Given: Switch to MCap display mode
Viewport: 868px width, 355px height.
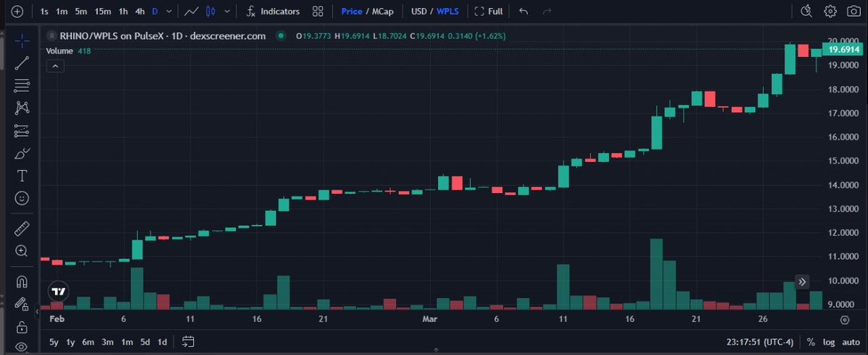Looking at the screenshot, I should 382,11.
